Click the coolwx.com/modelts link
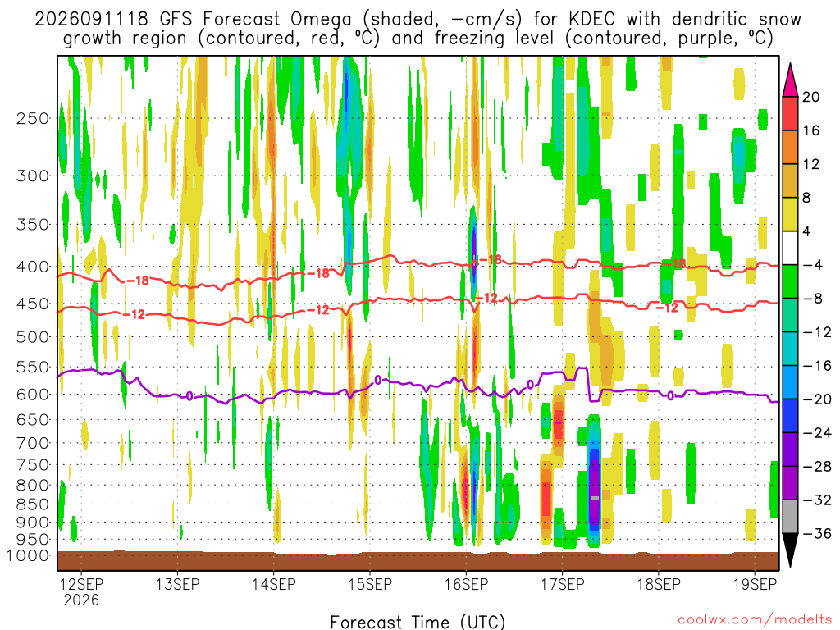Image resolution: width=840 pixels, height=630 pixels. 755,620
